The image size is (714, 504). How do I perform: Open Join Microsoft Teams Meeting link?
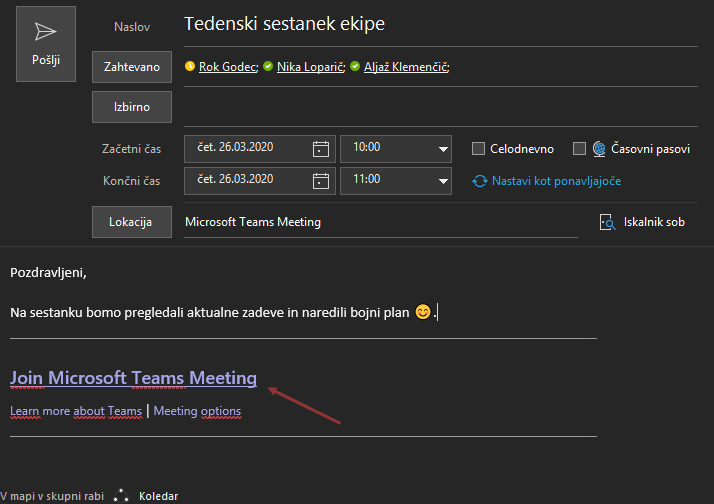pos(133,378)
